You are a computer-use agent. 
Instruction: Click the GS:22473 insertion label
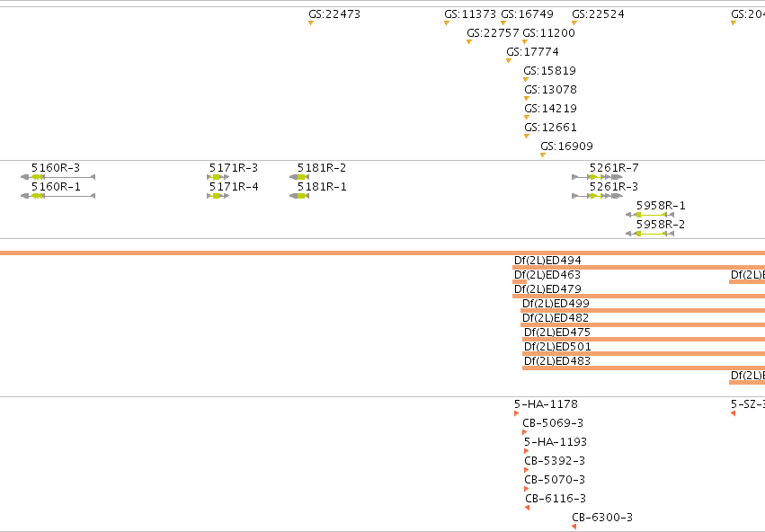tap(334, 14)
